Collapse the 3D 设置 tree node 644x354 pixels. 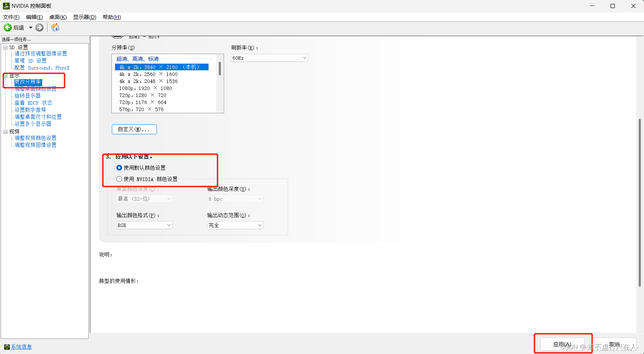pyautogui.click(x=6, y=47)
